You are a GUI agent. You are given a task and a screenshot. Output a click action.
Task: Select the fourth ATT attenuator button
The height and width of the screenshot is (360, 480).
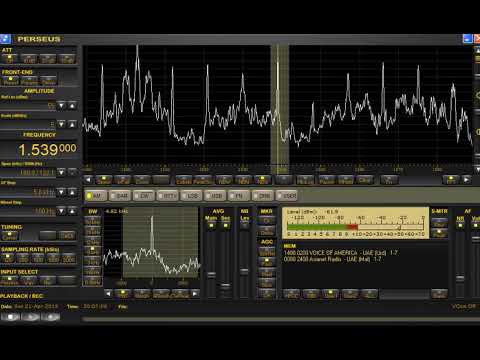[x=67, y=59]
